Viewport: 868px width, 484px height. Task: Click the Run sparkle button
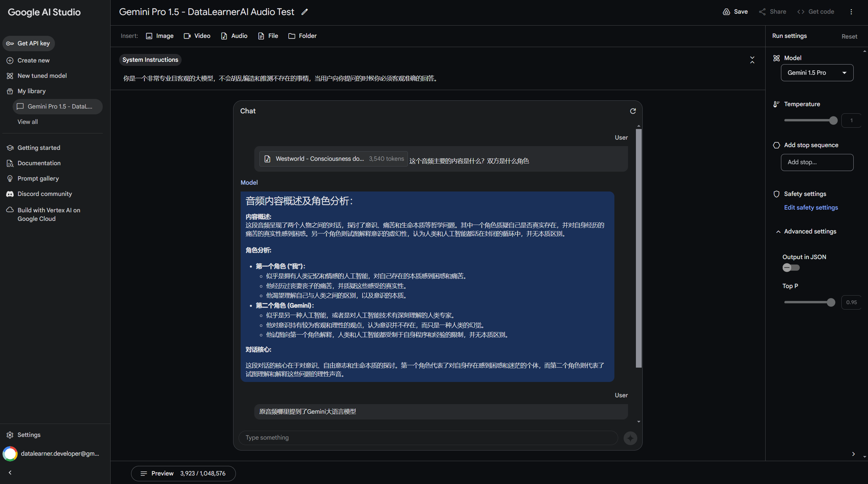coord(630,438)
